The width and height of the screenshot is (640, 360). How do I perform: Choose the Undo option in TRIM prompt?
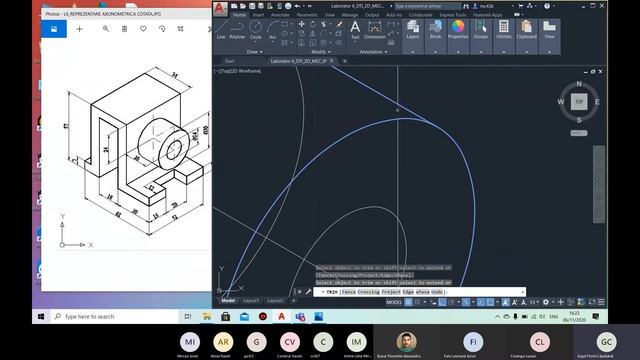point(437,292)
